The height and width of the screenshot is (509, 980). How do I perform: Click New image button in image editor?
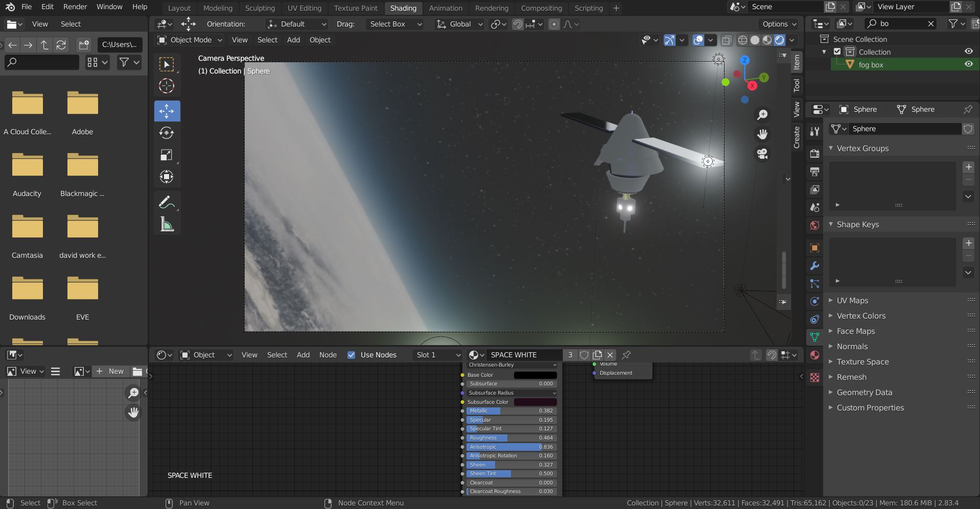click(110, 371)
